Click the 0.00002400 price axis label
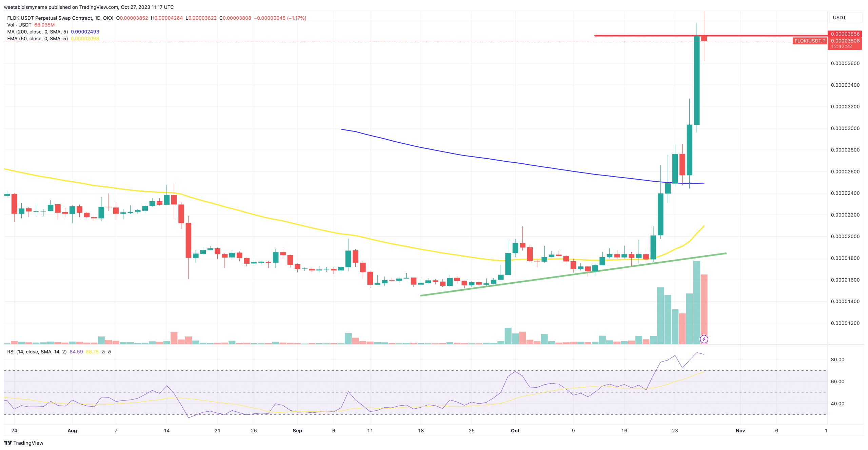 (x=845, y=193)
